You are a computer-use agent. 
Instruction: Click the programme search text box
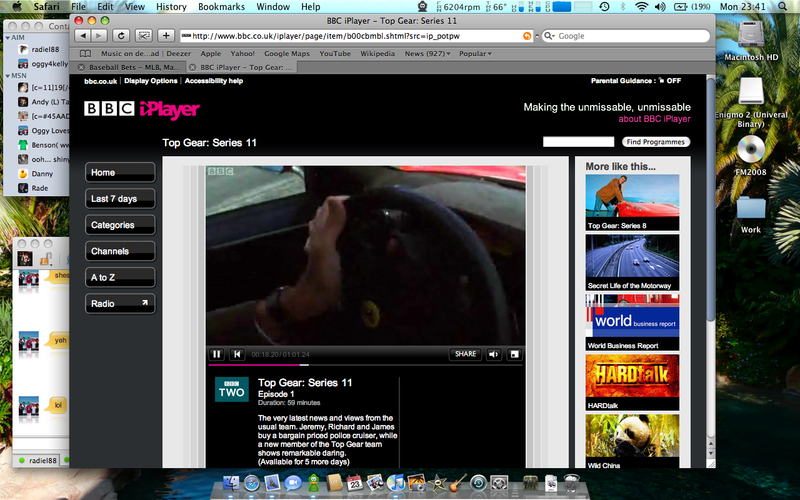579,142
